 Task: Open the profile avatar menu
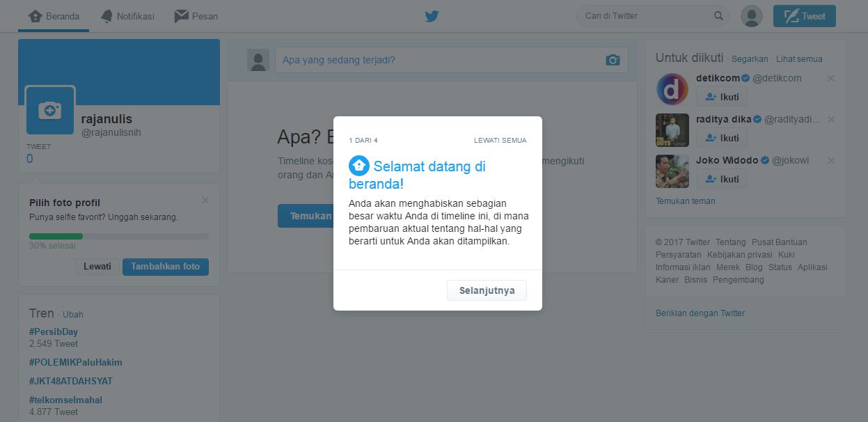[751, 16]
